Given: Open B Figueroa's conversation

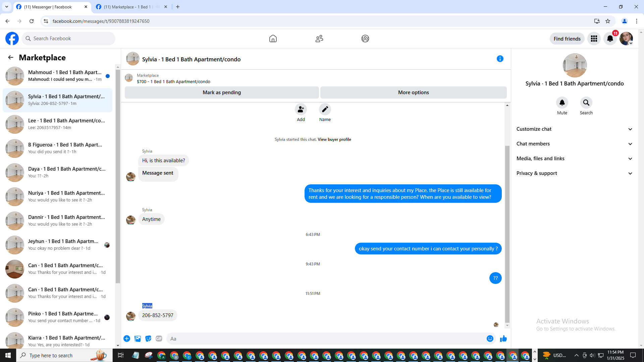Looking at the screenshot, I should click(58, 148).
